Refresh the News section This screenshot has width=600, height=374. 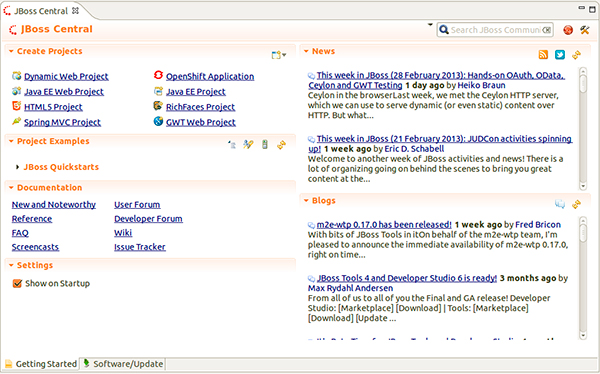click(x=577, y=55)
